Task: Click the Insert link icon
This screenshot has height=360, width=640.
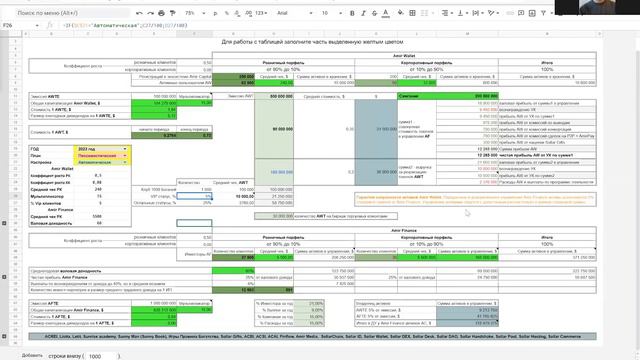Action: click(x=510, y=13)
